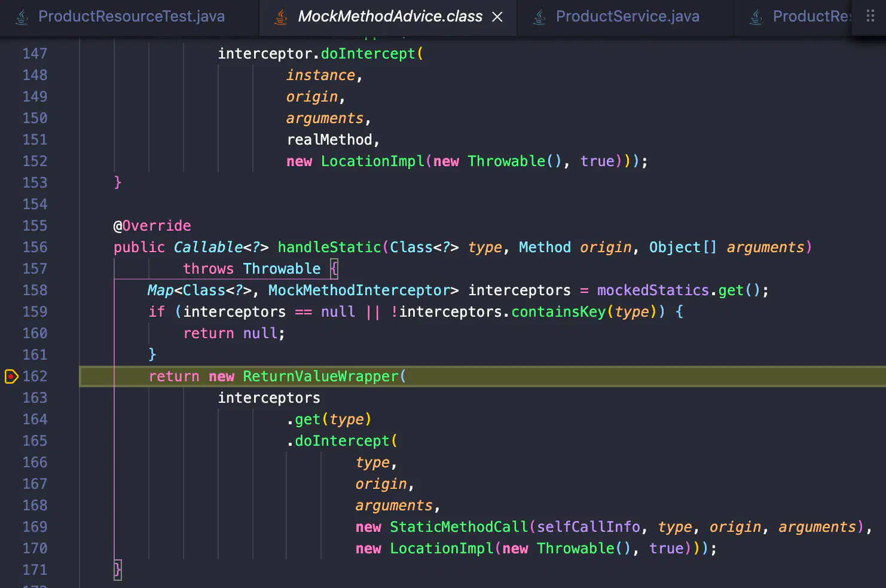Click 'Callable' return type on line 156
Screen dimensions: 886x588
click(209, 247)
